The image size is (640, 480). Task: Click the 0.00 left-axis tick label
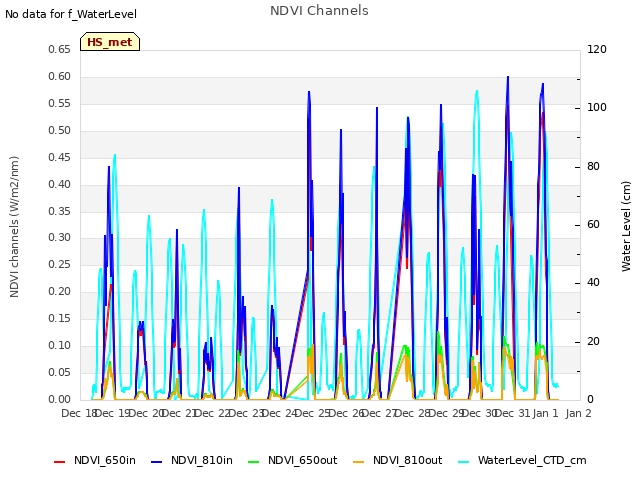pyautogui.click(x=59, y=400)
